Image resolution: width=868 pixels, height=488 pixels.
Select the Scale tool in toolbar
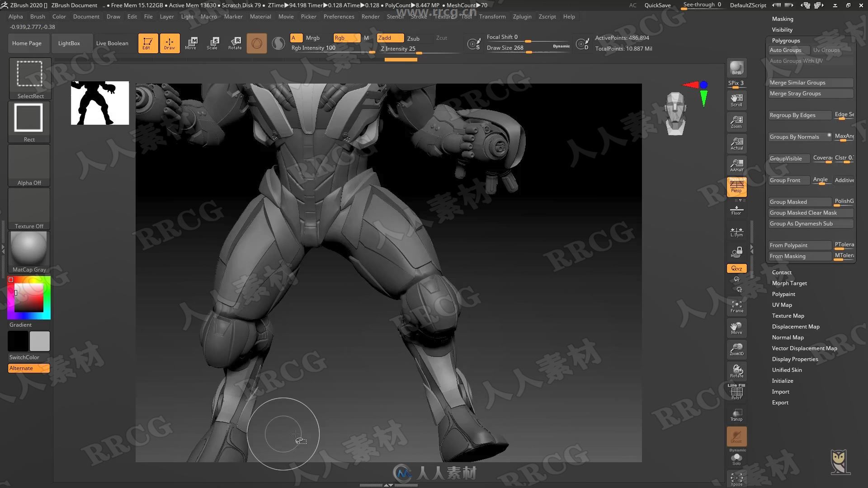(213, 43)
